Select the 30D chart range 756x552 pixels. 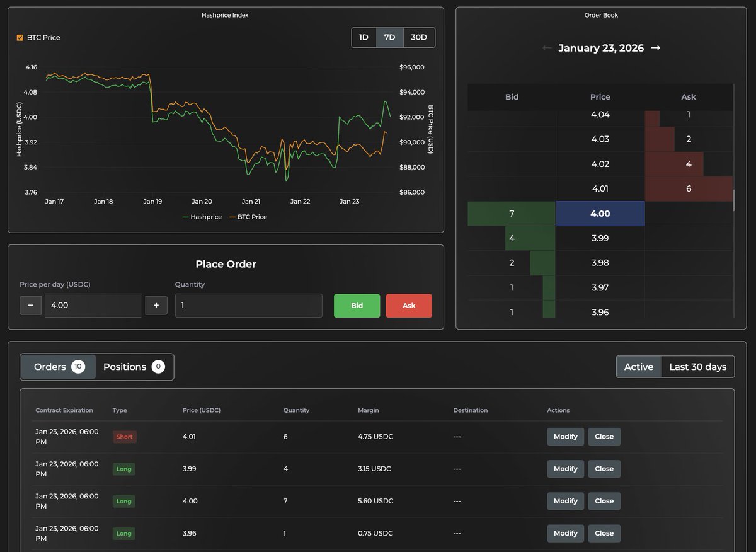point(419,37)
